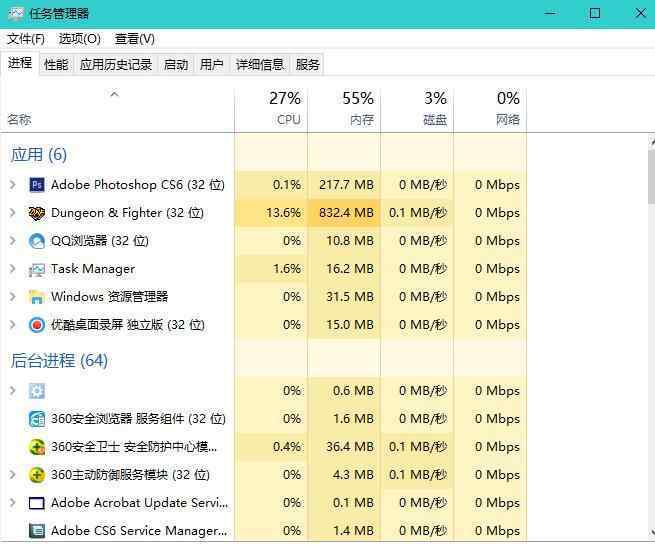Expand the 360主动防御服务模块 entry
The width and height of the screenshot is (655, 547).
click(x=13, y=475)
